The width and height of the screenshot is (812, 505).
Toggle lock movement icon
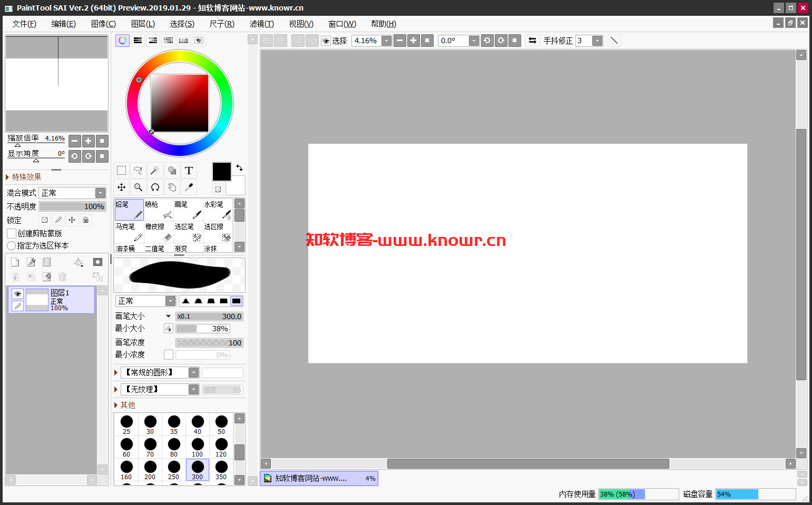72,220
